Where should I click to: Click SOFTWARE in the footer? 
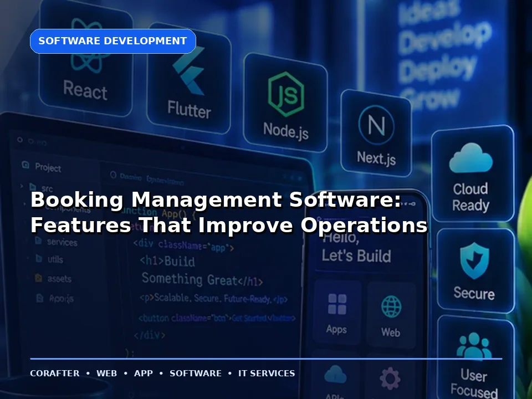tap(196, 373)
